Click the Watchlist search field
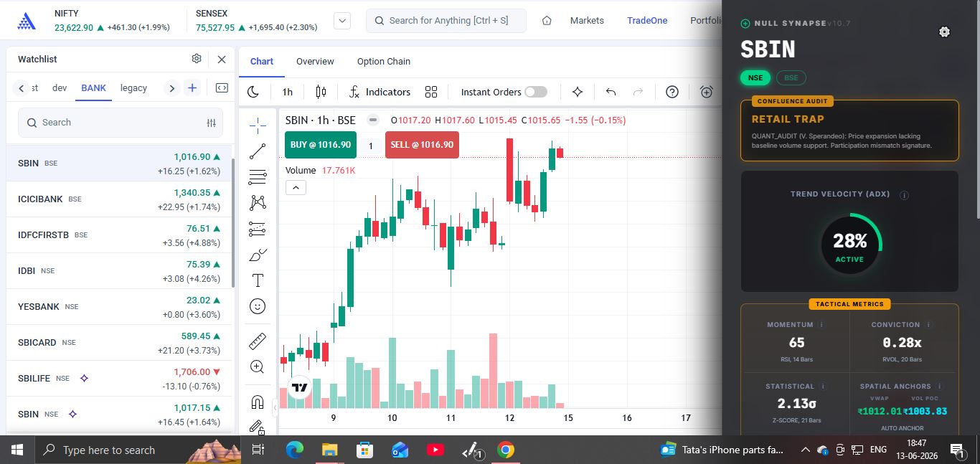 [x=121, y=123]
